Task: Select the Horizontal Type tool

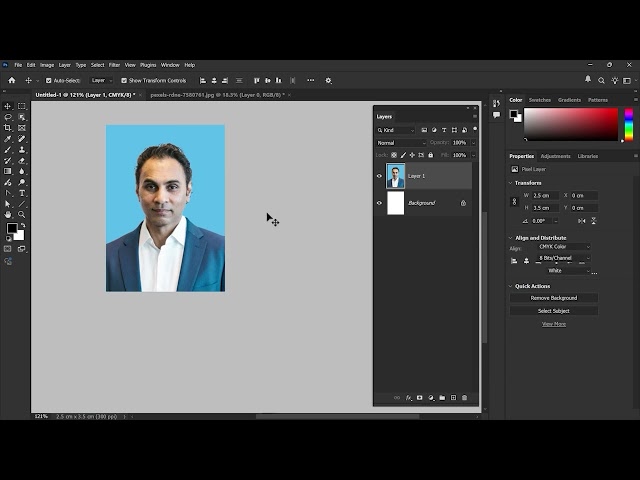Action: click(22, 193)
